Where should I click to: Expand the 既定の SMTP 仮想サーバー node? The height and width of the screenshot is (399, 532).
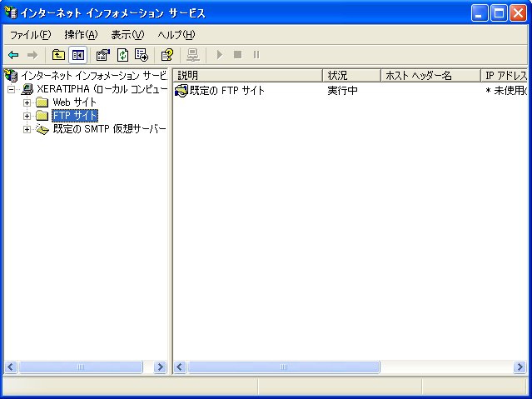(27, 129)
